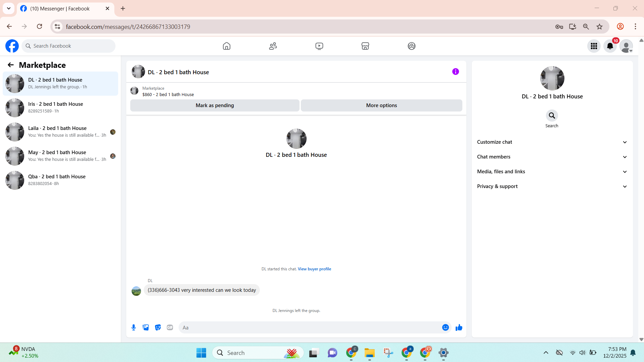This screenshot has width=644, height=362.
Task: Expand Chat members section
Action: click(x=552, y=157)
